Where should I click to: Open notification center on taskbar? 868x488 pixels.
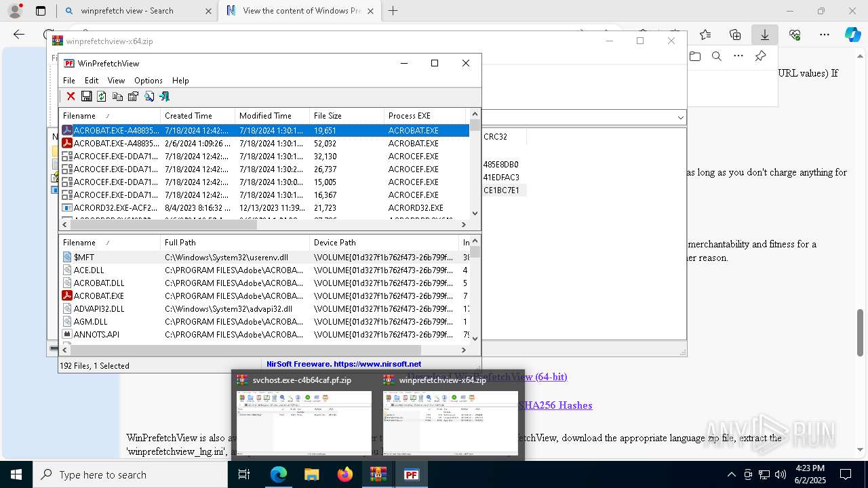tap(846, 474)
